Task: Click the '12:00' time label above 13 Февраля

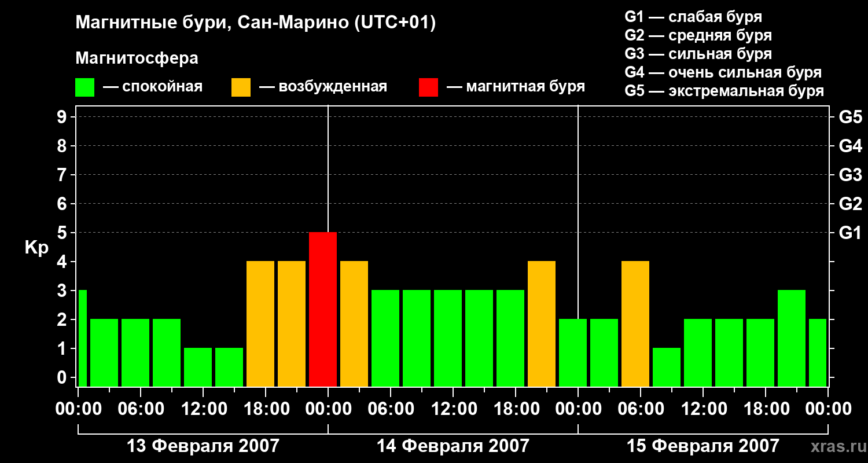Action: (x=203, y=409)
